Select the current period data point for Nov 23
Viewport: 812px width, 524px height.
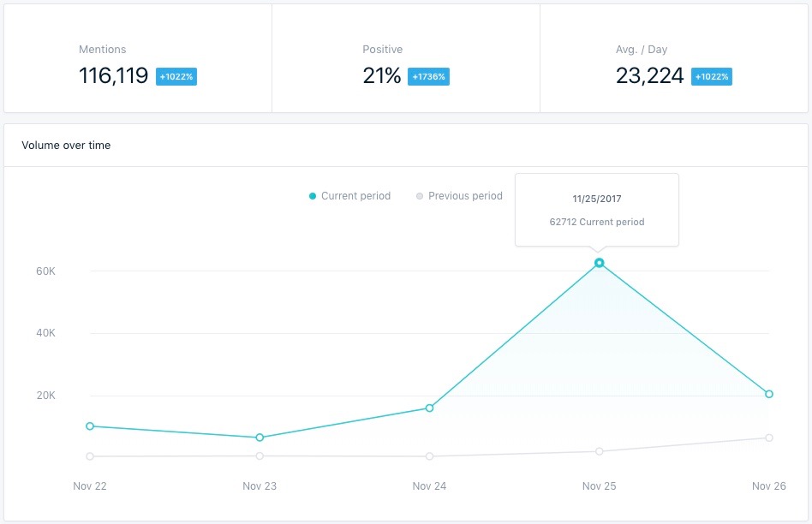point(260,438)
